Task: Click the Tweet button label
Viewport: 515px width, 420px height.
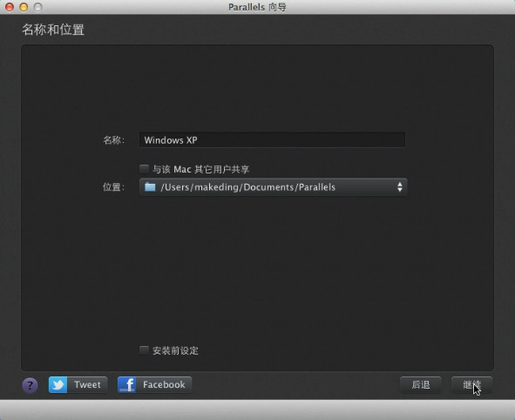Action: (x=87, y=384)
